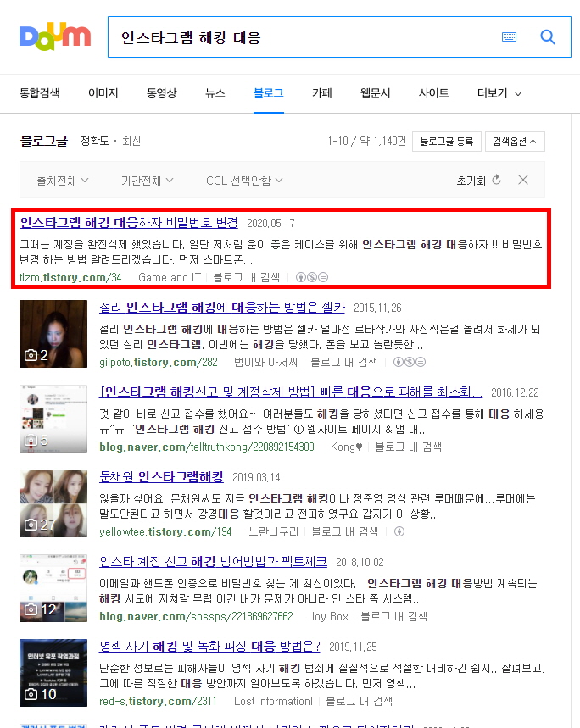580x728 pixels.
Task: Close the search options filter bar
Action: click(523, 180)
